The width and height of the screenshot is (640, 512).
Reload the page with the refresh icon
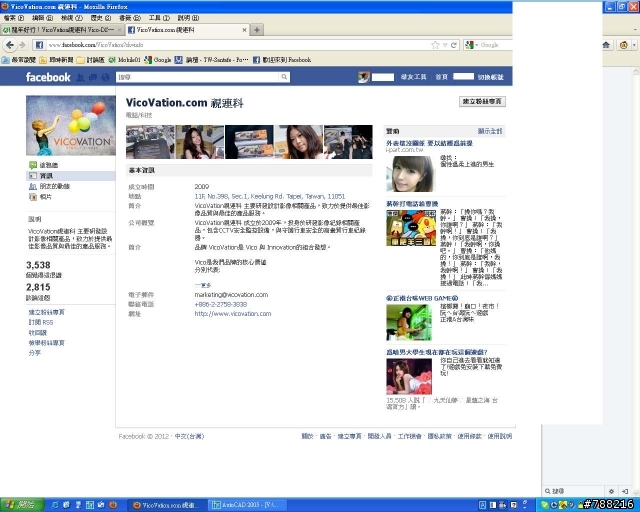tap(453, 45)
